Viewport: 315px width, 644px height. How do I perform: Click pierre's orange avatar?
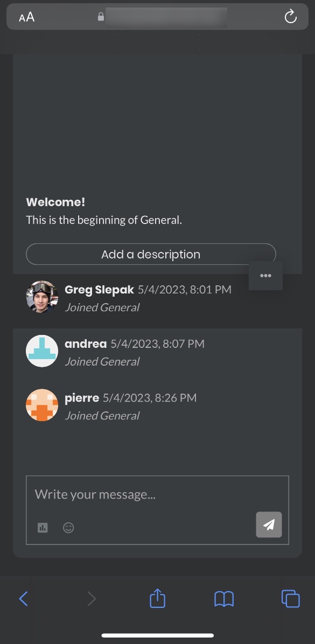(x=41, y=404)
